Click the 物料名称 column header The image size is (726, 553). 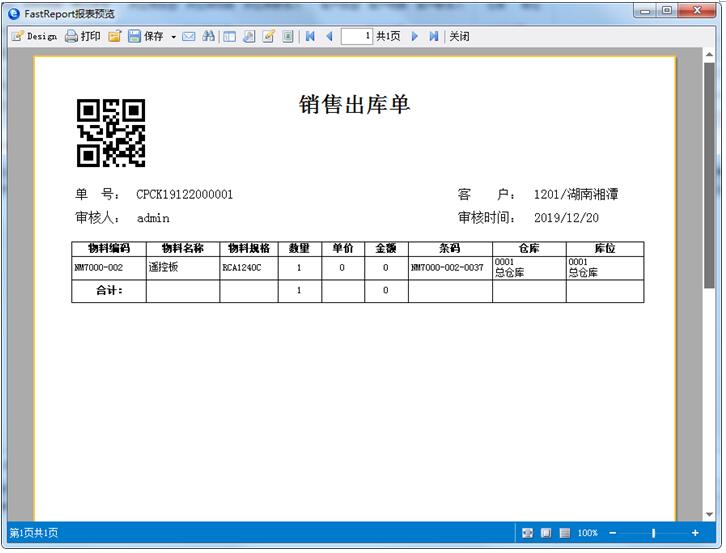[x=183, y=249]
